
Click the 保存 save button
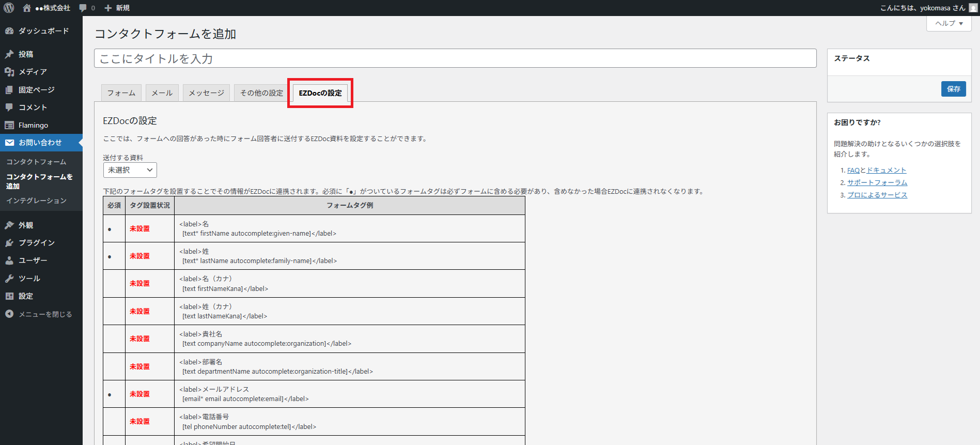(954, 89)
